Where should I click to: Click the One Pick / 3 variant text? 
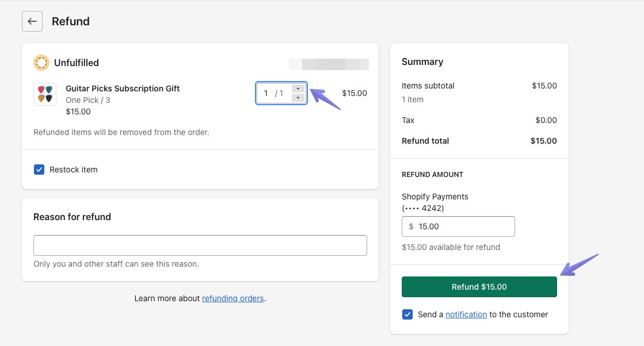[88, 100]
